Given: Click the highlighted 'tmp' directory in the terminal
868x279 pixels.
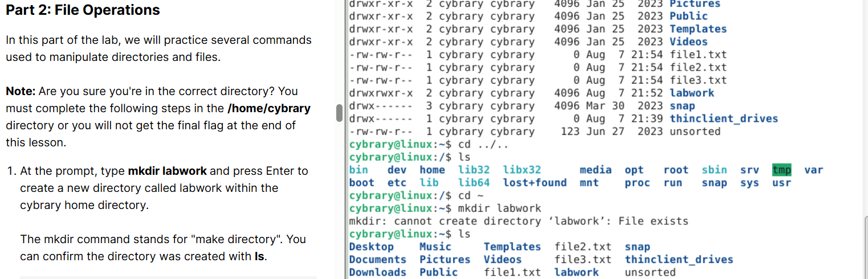Looking at the screenshot, I should point(781,170).
